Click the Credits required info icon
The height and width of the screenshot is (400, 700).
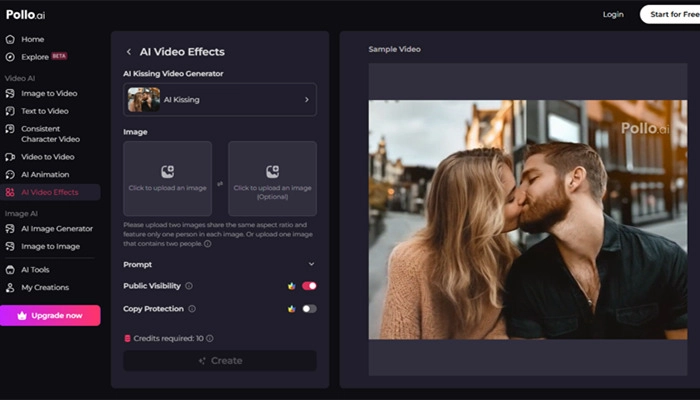(209, 338)
